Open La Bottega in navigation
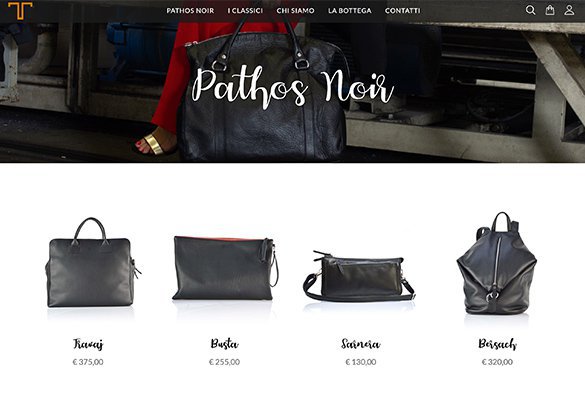585x410 pixels. coord(350,11)
